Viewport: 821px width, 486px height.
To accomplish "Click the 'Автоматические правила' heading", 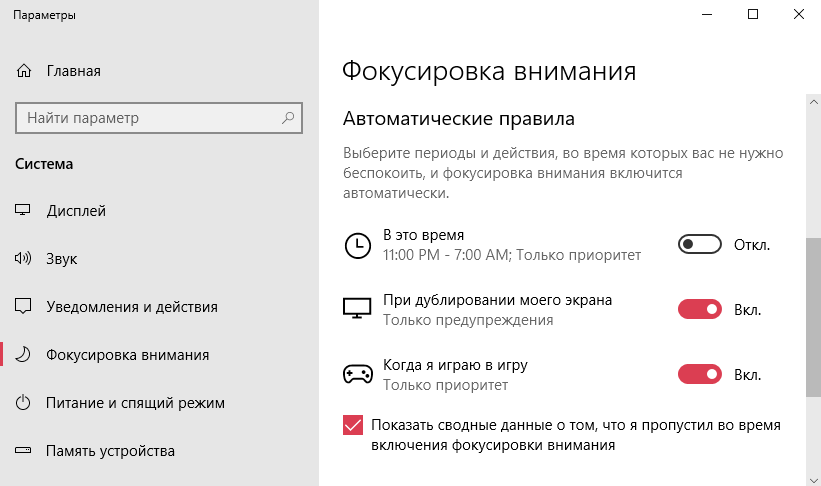I will click(x=459, y=119).
